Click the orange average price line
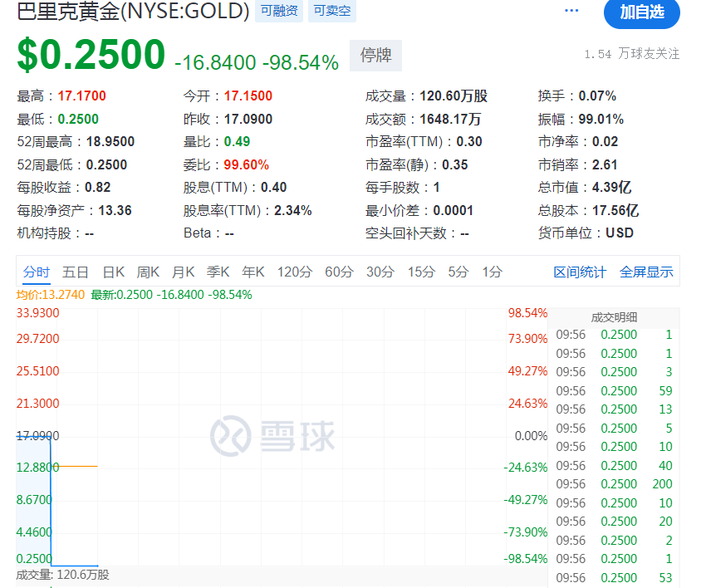 click(x=74, y=466)
